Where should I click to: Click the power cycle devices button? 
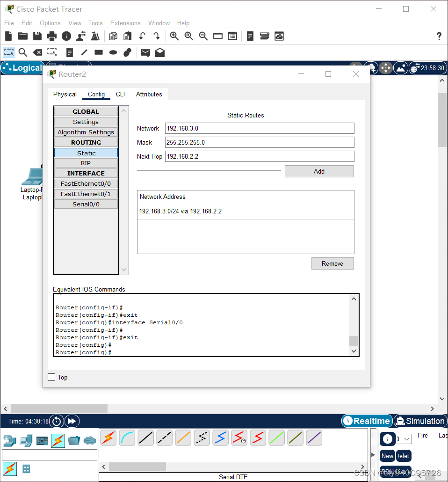(57, 421)
